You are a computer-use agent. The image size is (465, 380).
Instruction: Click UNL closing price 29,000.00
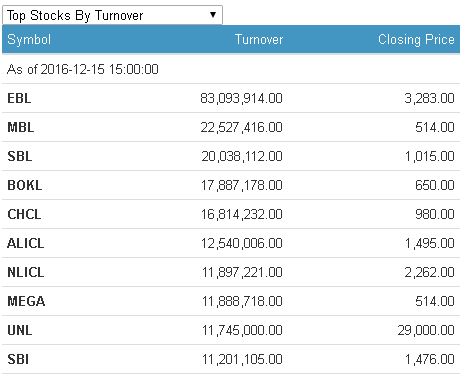pyautogui.click(x=426, y=330)
